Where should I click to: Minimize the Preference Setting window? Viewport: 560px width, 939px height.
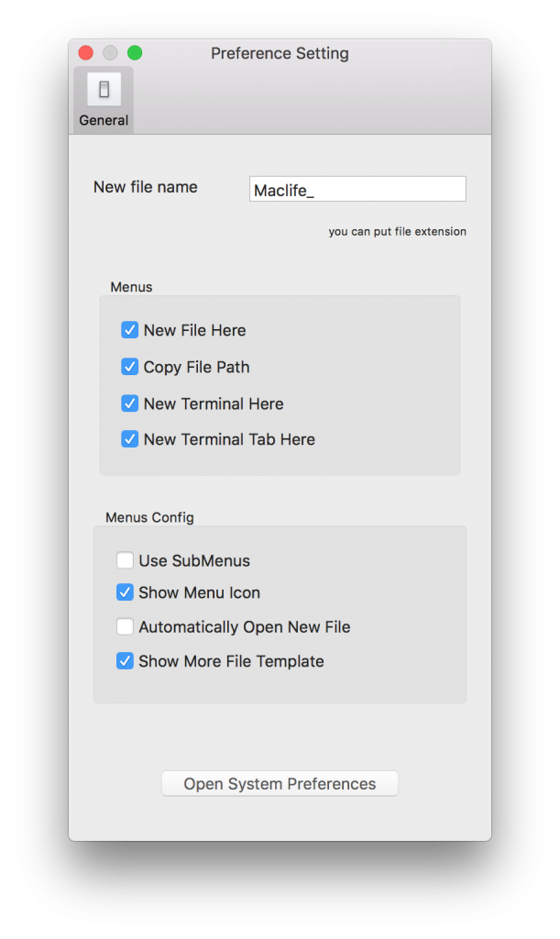pyautogui.click(x=110, y=53)
